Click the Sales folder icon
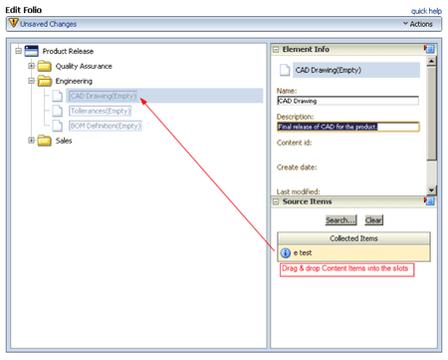 (x=44, y=141)
